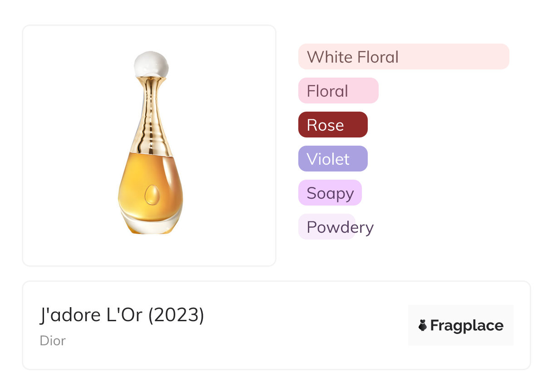The image size is (553, 392).
Task: Click the clear glass base of the bottle
Action: click(150, 224)
